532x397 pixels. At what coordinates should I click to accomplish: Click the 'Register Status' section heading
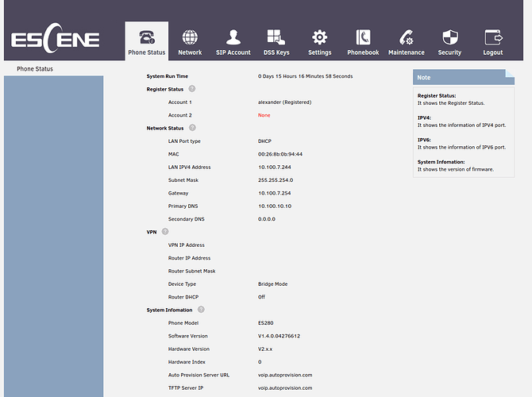tap(165, 89)
